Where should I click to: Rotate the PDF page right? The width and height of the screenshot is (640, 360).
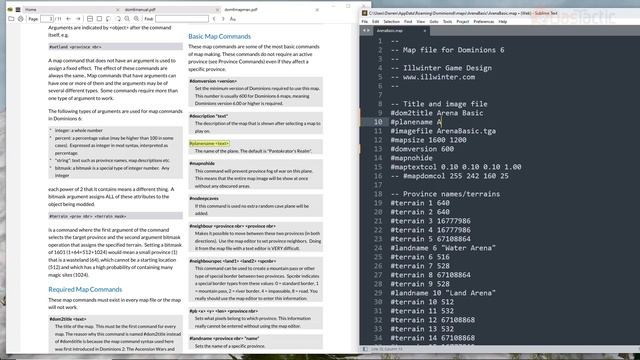pyautogui.click(x=118, y=19)
